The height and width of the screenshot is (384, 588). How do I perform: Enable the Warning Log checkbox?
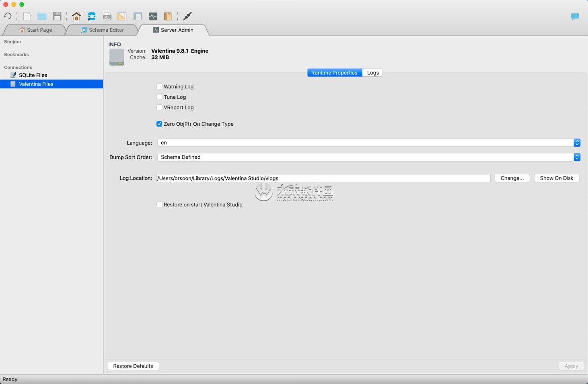pyautogui.click(x=159, y=86)
